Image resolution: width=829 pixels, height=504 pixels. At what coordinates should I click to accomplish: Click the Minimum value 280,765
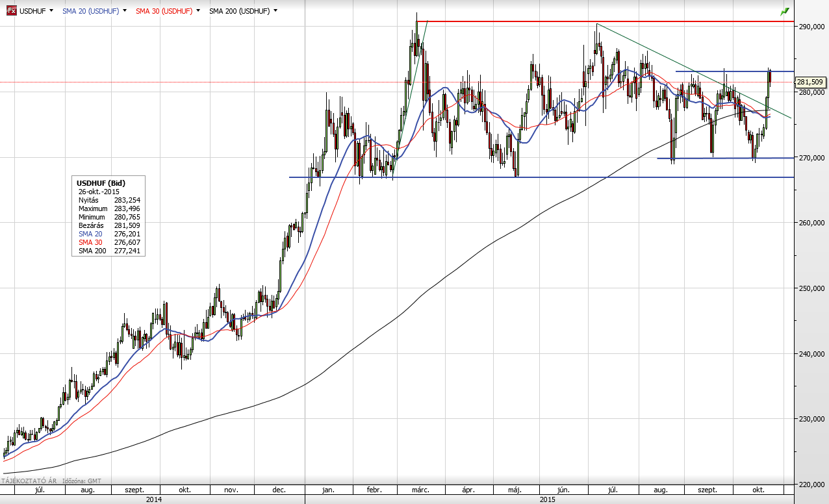click(x=127, y=217)
